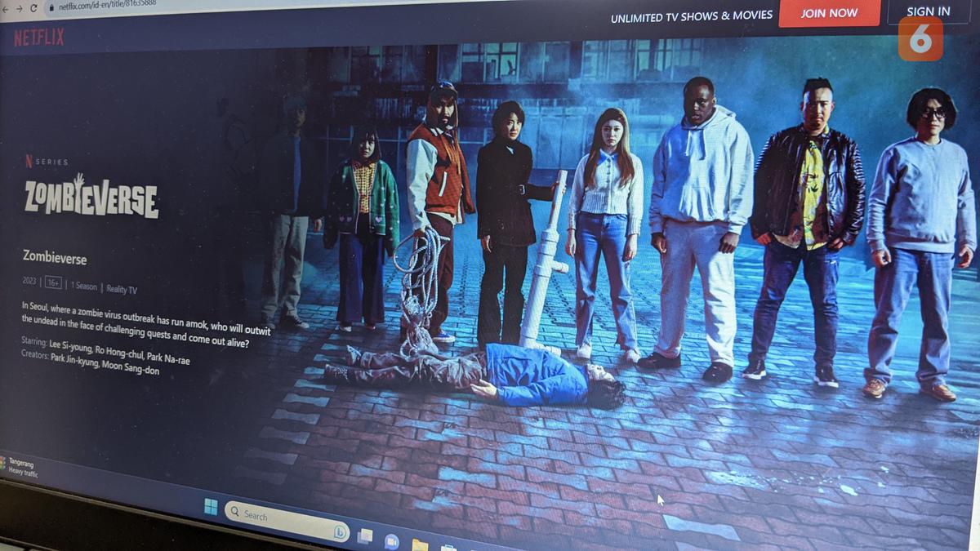This screenshot has height=551, width=980.
Task: Click the Reality TV genre label
Action: point(121,287)
